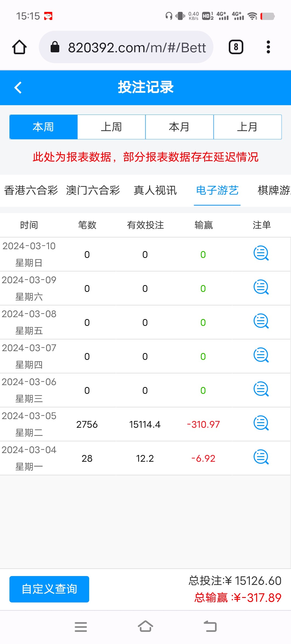View bet slip icon for 2024-03-07
The width and height of the screenshot is (291, 644).
261,355
